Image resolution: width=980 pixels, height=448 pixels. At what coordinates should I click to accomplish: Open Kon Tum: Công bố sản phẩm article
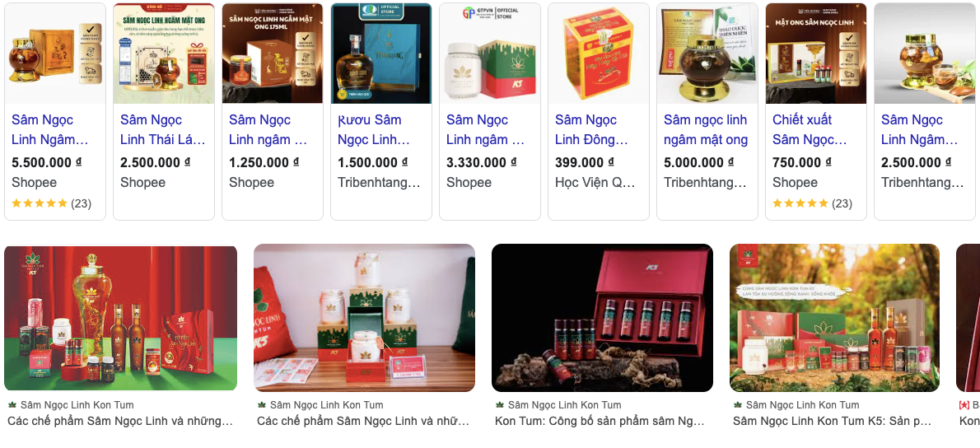tap(599, 421)
